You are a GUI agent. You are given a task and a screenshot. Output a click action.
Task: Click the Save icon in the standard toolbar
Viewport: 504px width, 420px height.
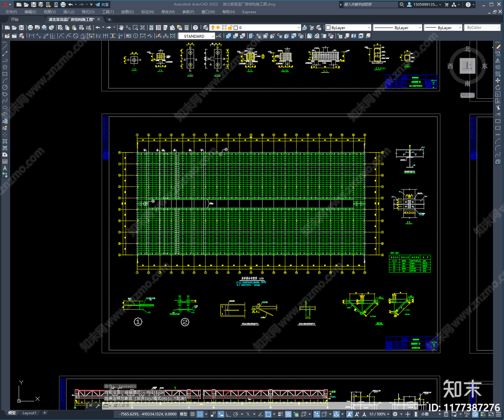[21, 28]
